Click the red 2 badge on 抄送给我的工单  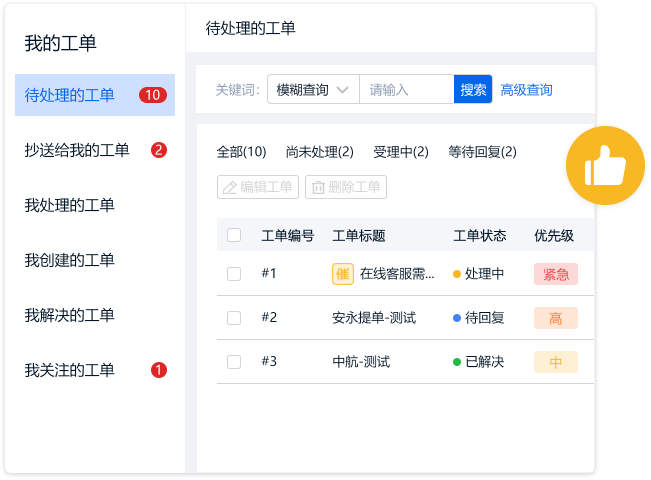click(158, 150)
